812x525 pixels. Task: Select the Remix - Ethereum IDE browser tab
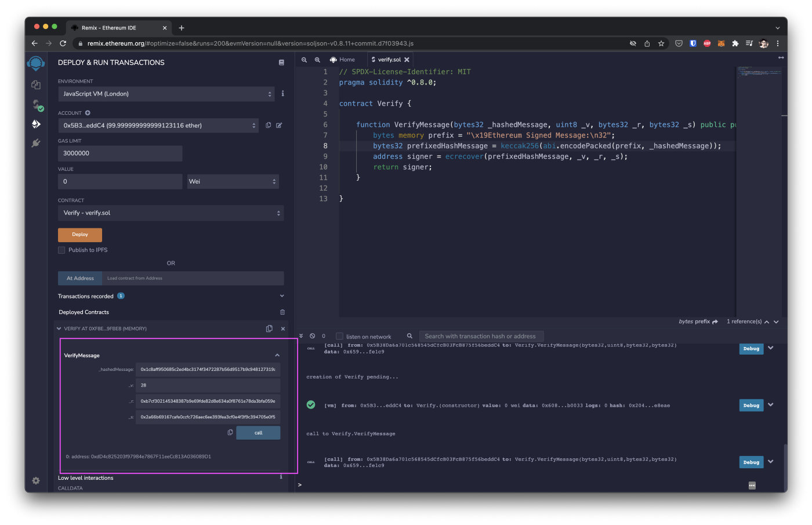119,28
